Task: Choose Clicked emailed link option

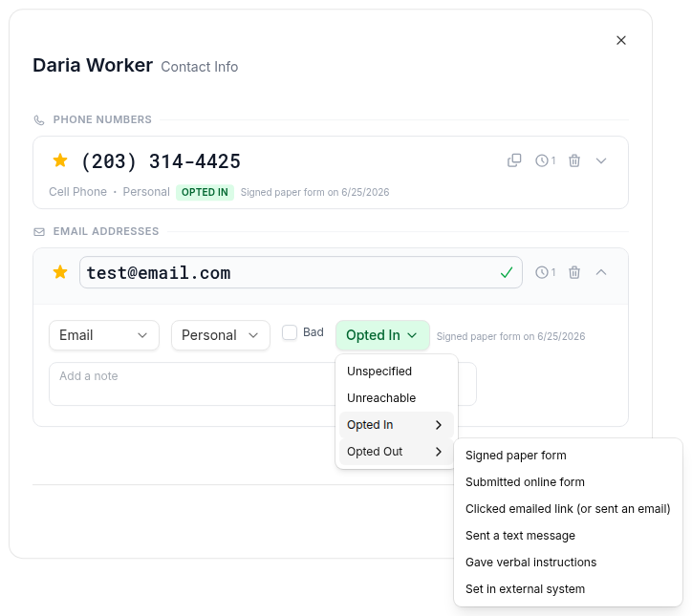Action: 568,508
